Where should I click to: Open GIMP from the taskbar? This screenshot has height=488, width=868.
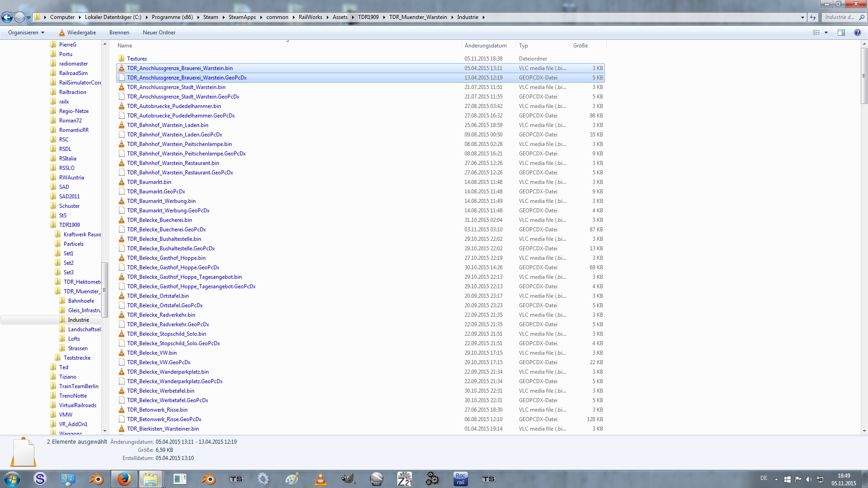[x=348, y=479]
